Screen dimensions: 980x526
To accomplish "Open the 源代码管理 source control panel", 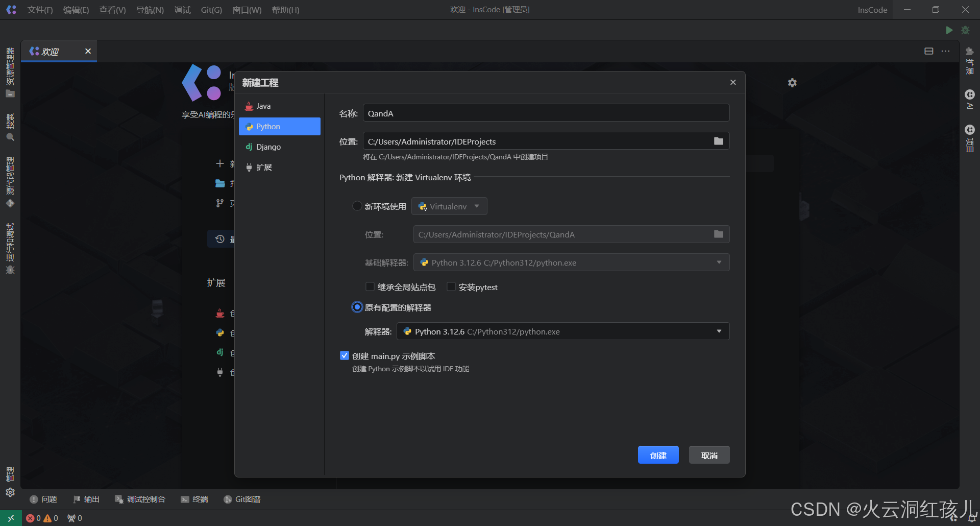I will coord(10,182).
